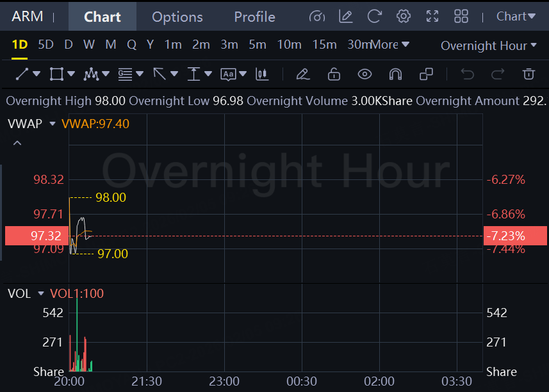Switch to the Profile tab
The height and width of the screenshot is (392, 549).
point(254,17)
